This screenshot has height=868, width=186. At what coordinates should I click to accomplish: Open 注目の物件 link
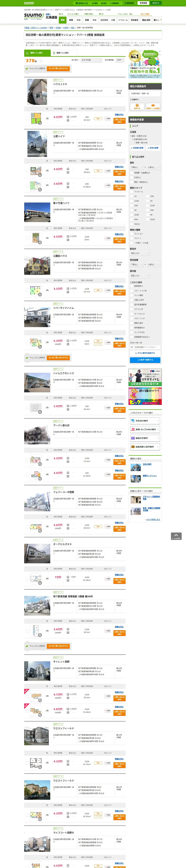tap(147, 464)
